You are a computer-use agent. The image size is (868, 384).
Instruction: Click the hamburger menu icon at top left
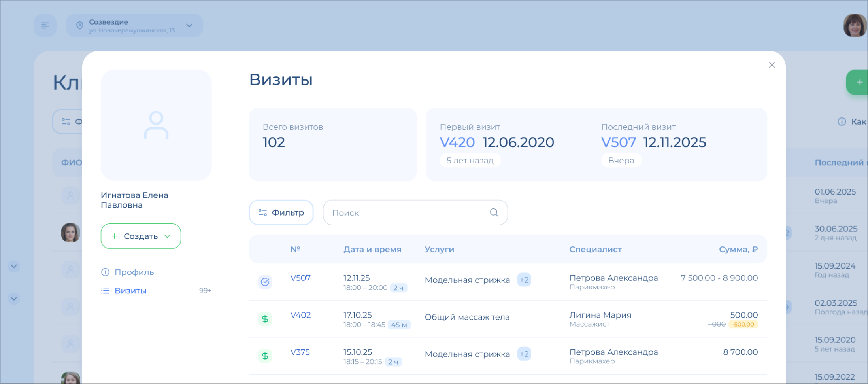click(x=45, y=26)
